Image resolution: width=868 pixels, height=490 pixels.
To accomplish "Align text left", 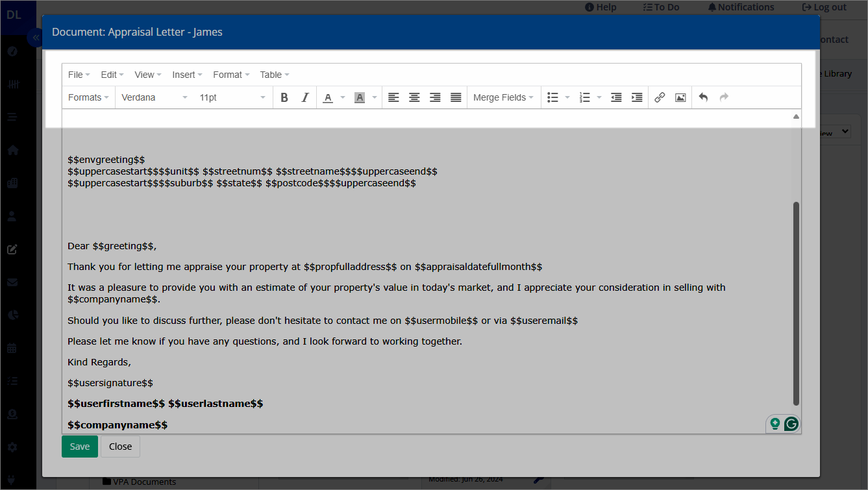I will 393,97.
